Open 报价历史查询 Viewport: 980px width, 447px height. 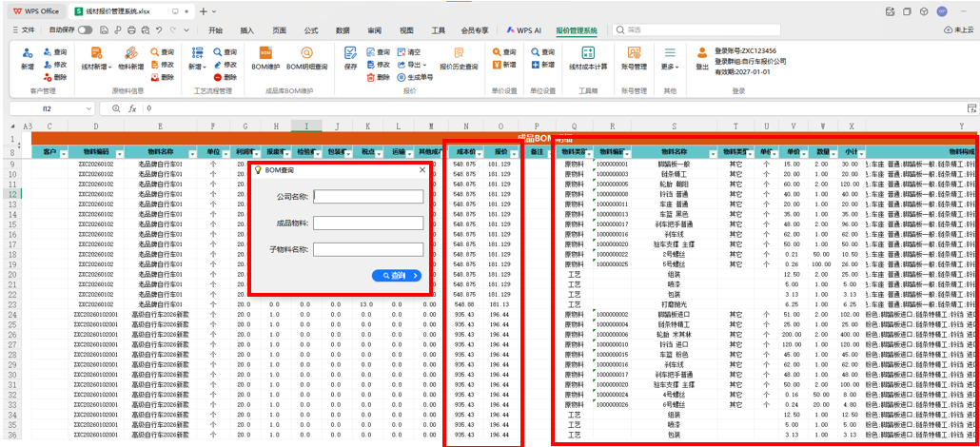coord(459,58)
